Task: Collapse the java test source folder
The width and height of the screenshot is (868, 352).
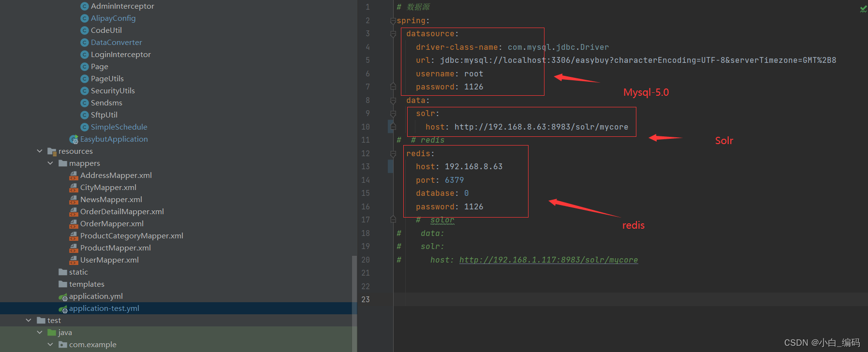Action: click(40, 333)
